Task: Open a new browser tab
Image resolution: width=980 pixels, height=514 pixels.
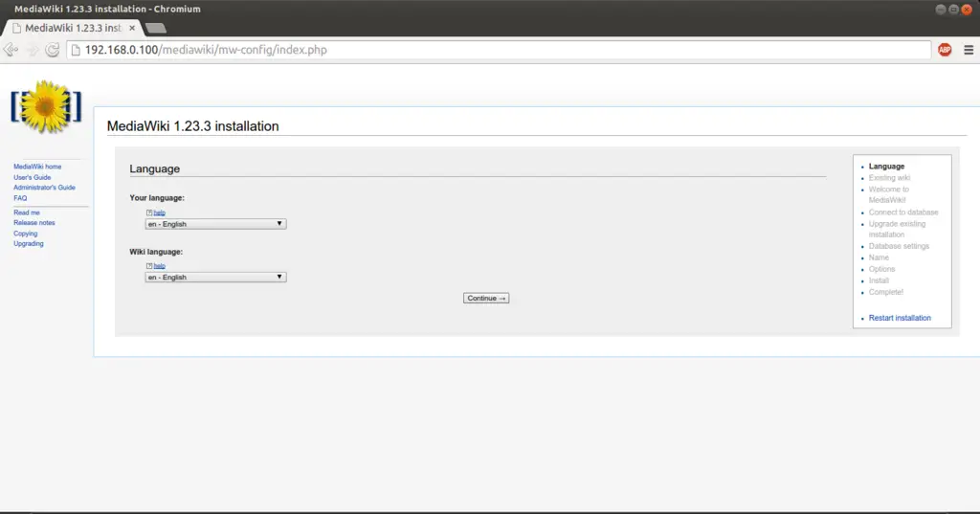Action: (155, 28)
